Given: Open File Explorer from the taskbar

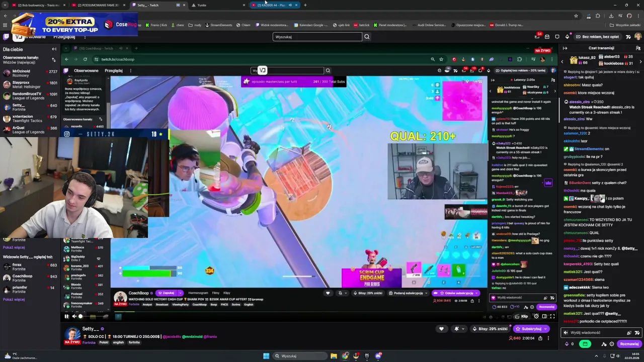Looking at the screenshot, I should 334,356.
